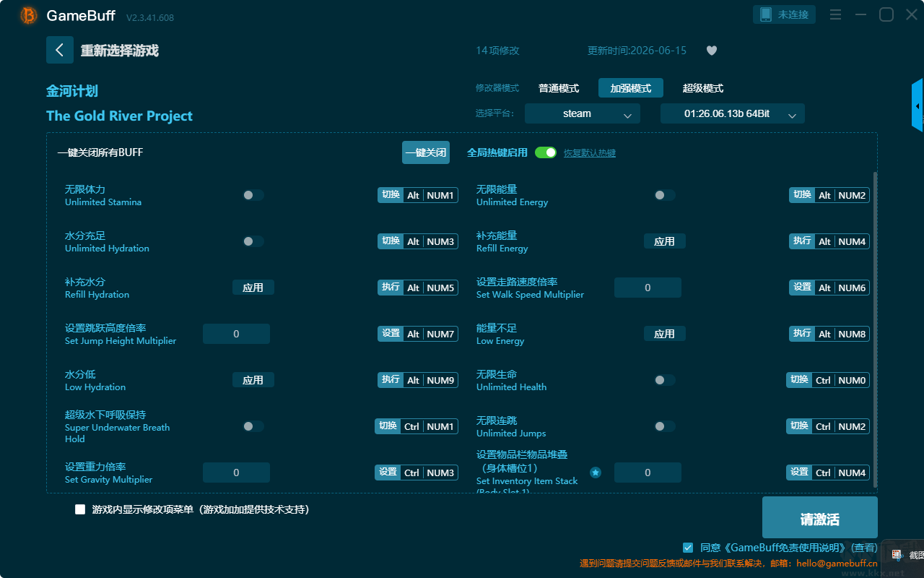Click Gravity Multiplier hotkey Ctrl NUM3
Viewport: 924px width, 578px height.
[x=417, y=473]
